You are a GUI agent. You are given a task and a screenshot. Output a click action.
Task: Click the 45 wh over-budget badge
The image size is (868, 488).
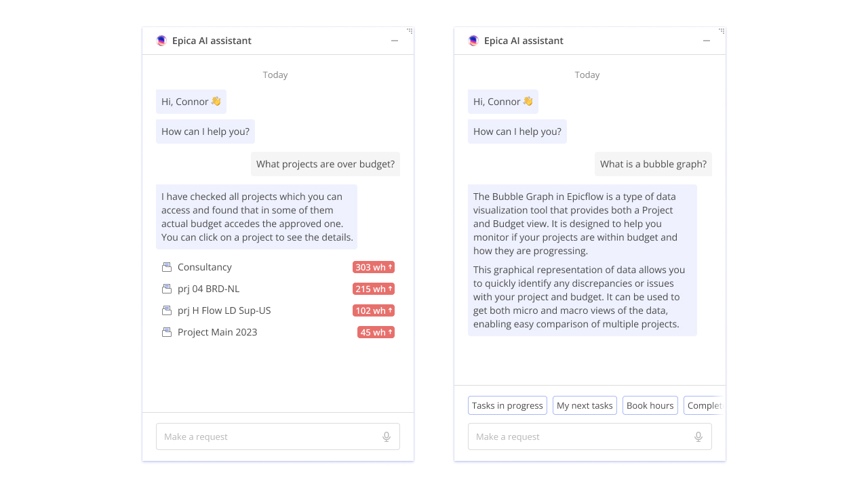[376, 332]
